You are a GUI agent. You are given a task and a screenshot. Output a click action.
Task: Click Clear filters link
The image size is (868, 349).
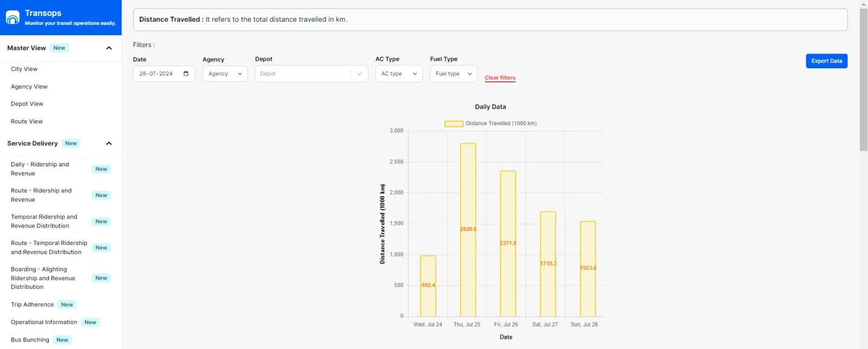[x=500, y=78]
